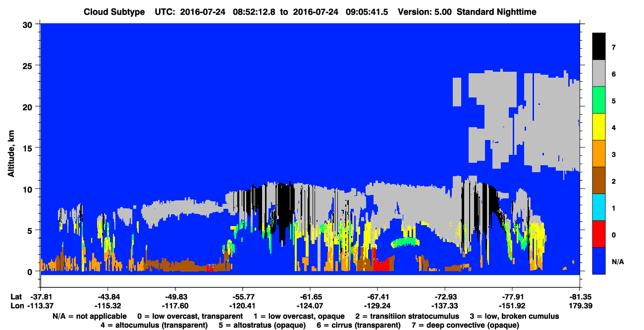This screenshot has height=330, width=644.
Task: Click legend text '6 = cirrus (transparent)'
Action: point(359,325)
